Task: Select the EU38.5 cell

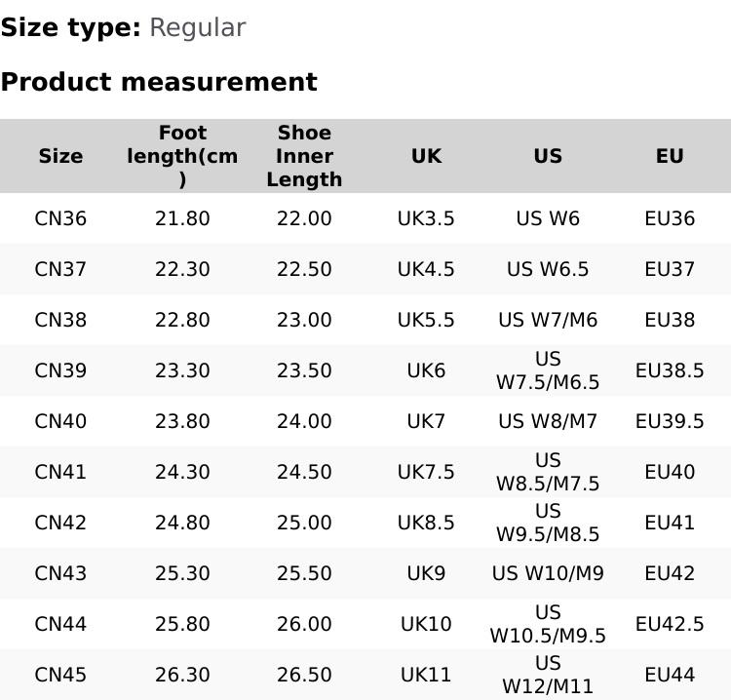Action: click(670, 370)
